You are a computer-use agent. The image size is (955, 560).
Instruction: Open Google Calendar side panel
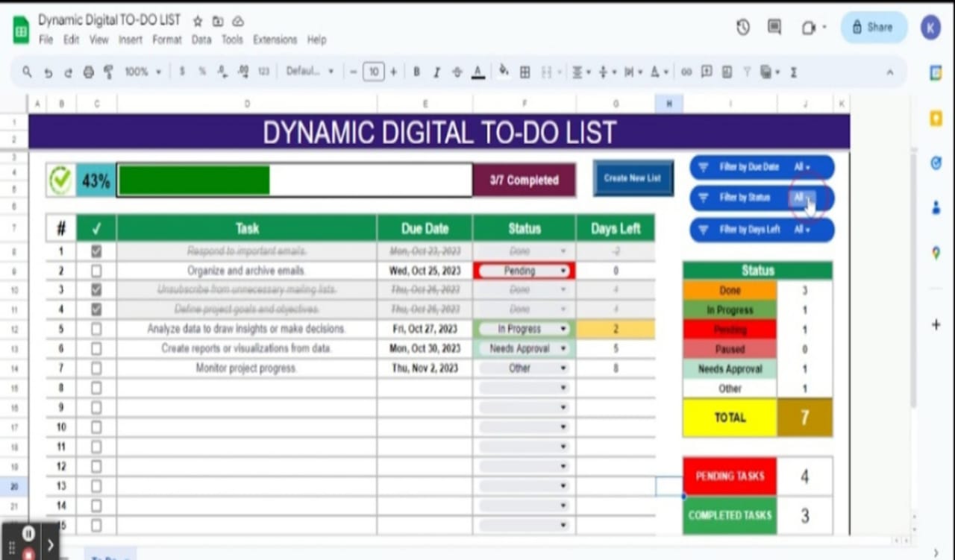click(x=936, y=73)
